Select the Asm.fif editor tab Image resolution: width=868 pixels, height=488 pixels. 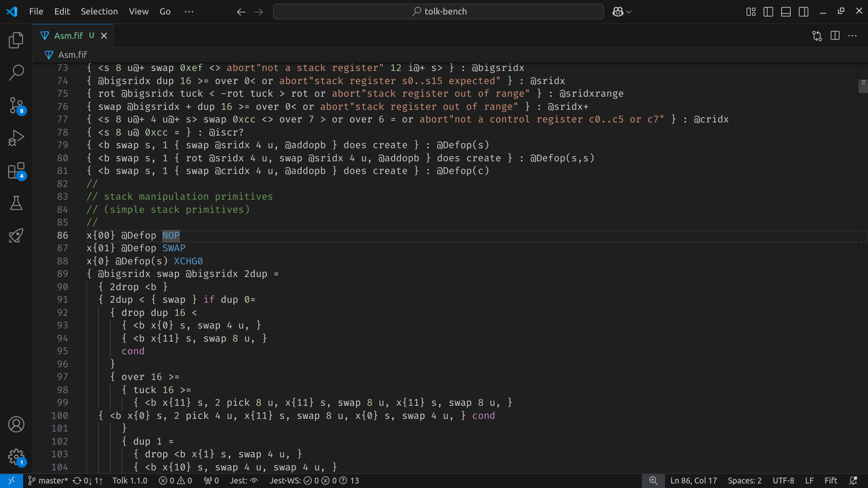[x=73, y=36]
